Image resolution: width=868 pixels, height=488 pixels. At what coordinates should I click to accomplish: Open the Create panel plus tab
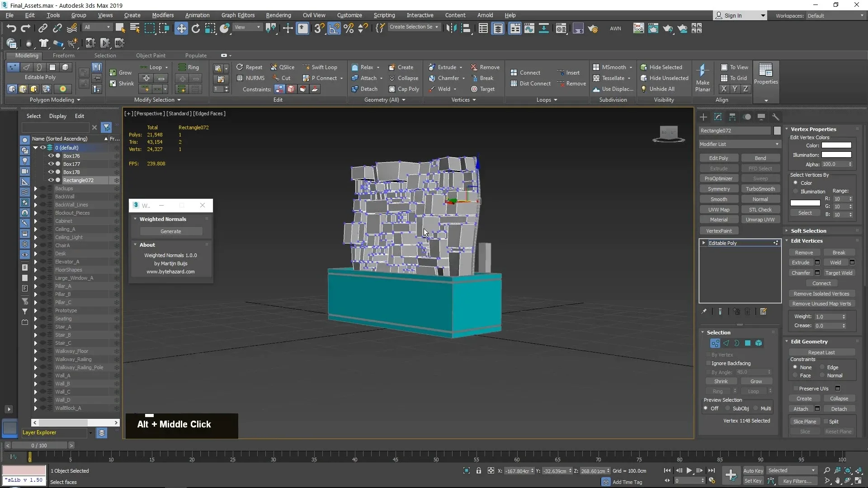coord(703,117)
